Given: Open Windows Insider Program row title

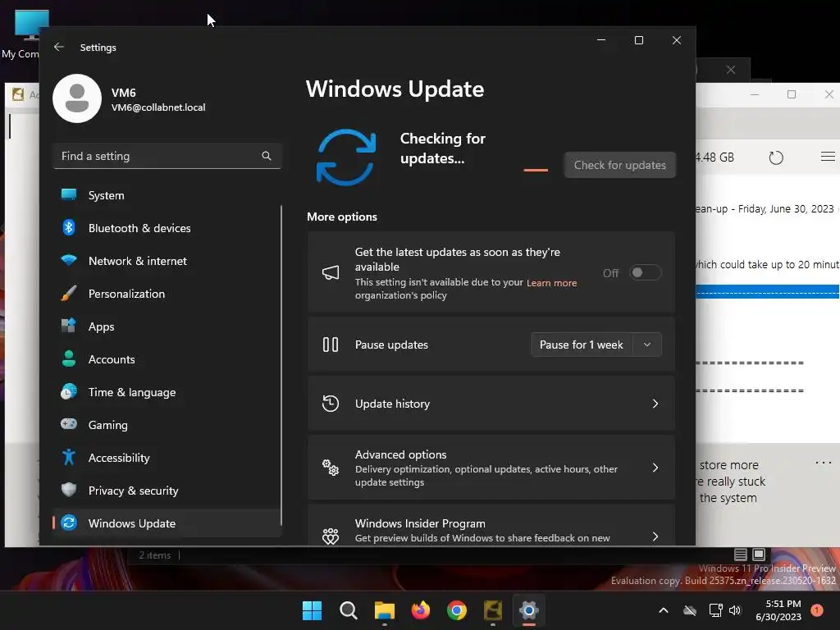Looking at the screenshot, I should pos(420,523).
